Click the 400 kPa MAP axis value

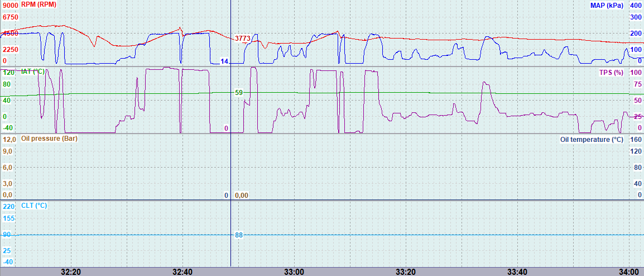(x=636, y=5)
